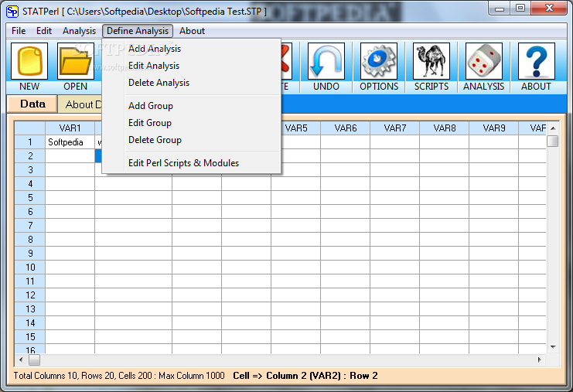Click the STATPerl application icon in title bar
Screen dimensions: 573x392
click(12, 12)
